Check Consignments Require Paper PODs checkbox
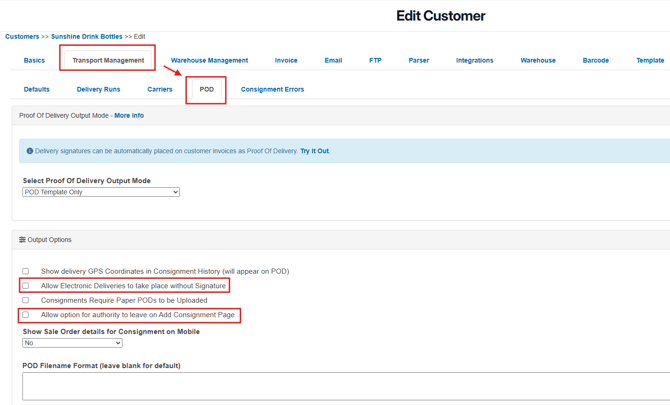Screen dimensions: 670x405 26,300
